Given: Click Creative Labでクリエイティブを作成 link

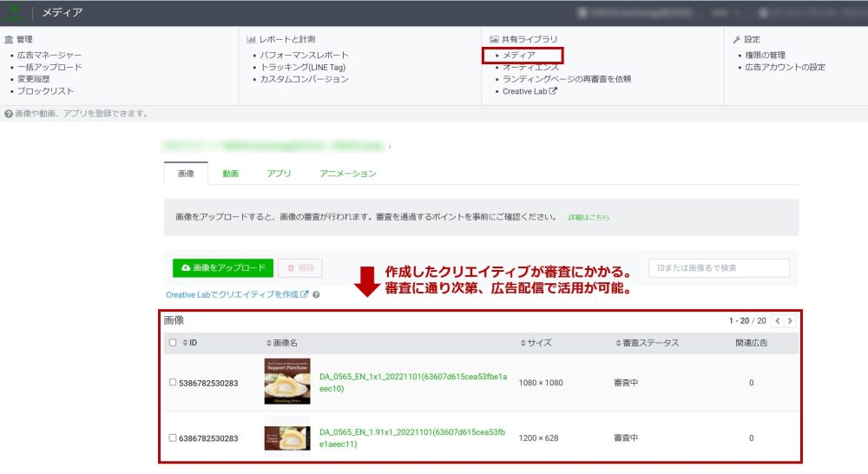Looking at the screenshot, I should [237, 294].
